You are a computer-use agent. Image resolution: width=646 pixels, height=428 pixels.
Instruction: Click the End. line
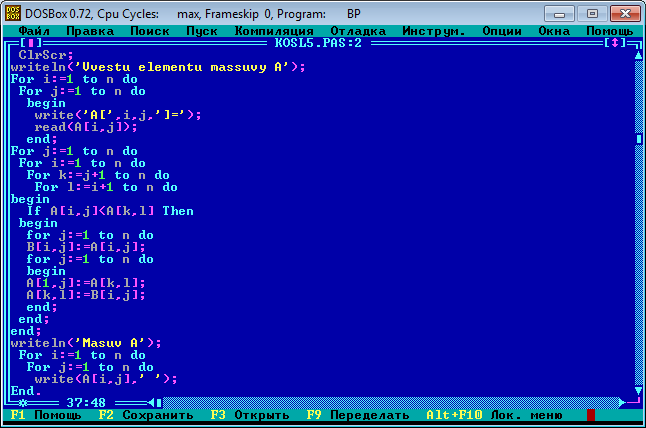[x=26, y=391]
